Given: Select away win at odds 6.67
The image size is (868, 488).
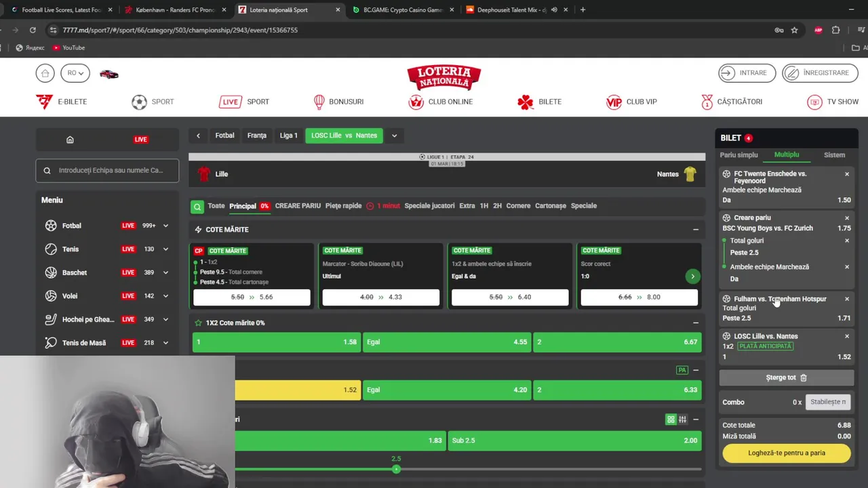Looking at the screenshot, I should click(x=617, y=342).
